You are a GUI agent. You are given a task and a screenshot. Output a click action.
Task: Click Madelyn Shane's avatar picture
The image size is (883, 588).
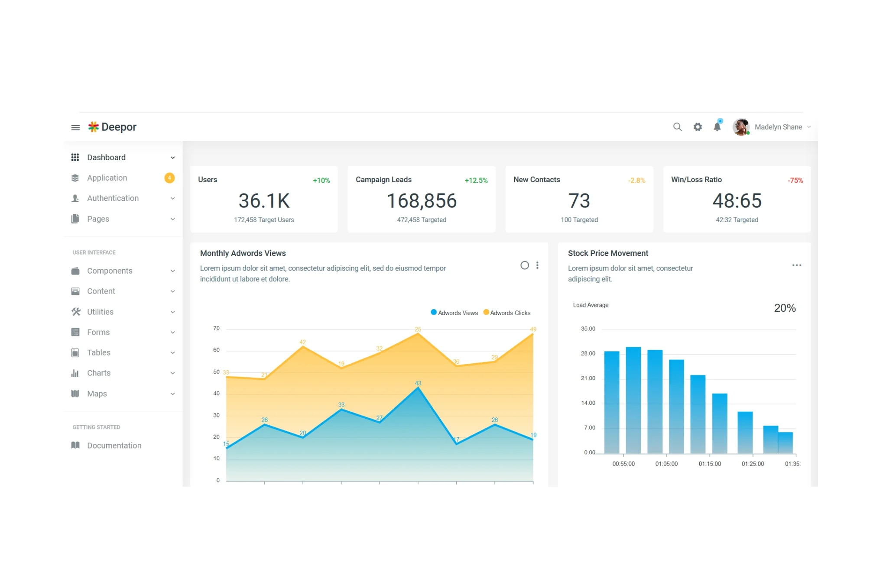click(x=740, y=127)
